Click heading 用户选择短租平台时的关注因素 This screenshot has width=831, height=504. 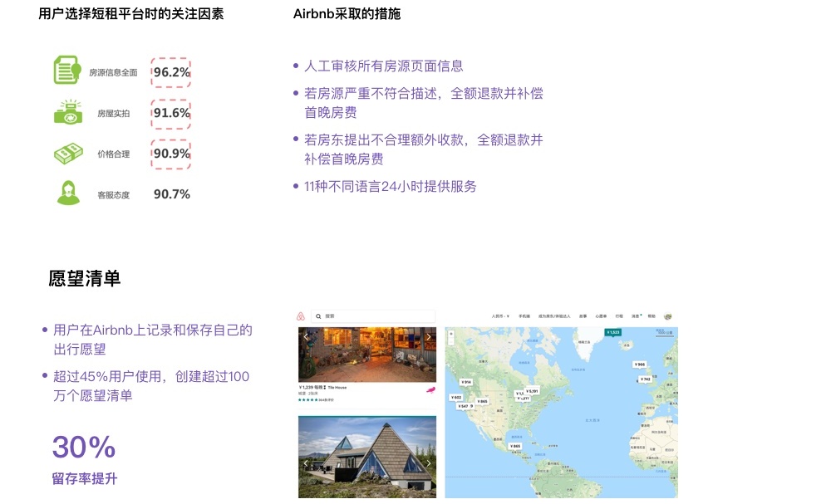coord(131,14)
